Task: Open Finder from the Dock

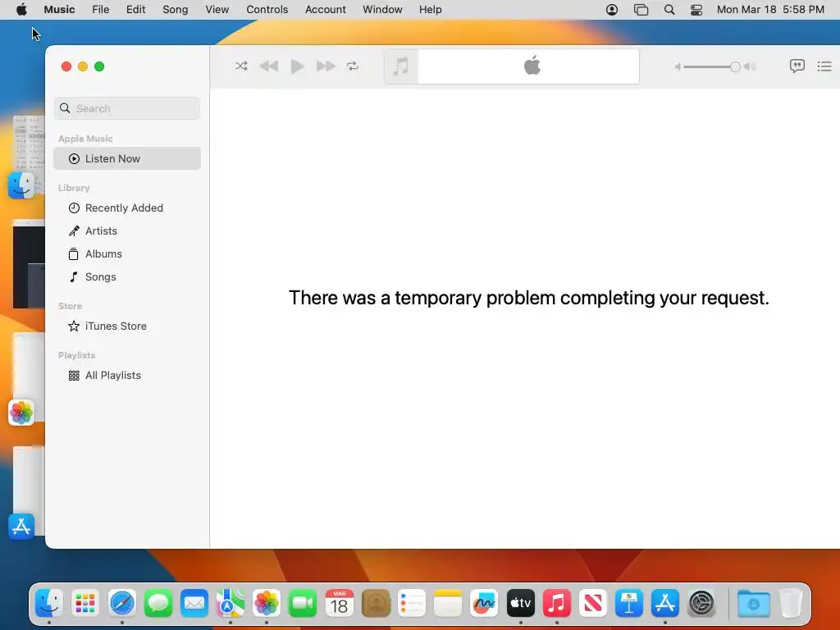Action: [49, 604]
